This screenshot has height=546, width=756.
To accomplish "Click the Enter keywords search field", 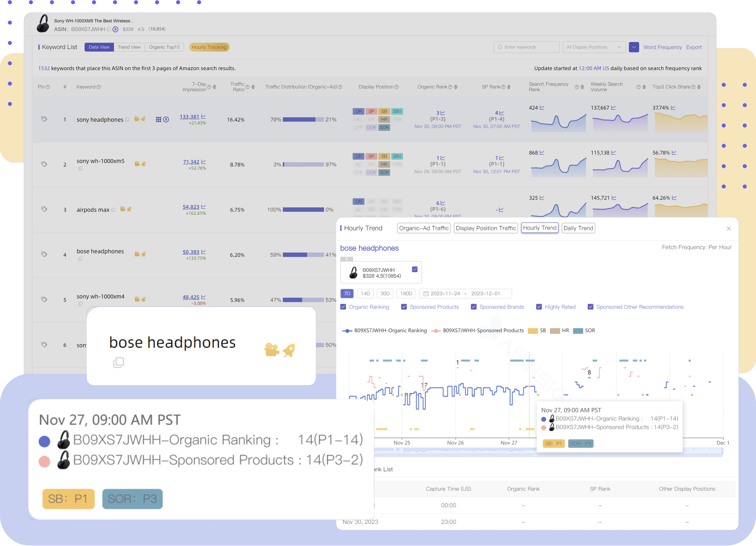I will 526,47.
